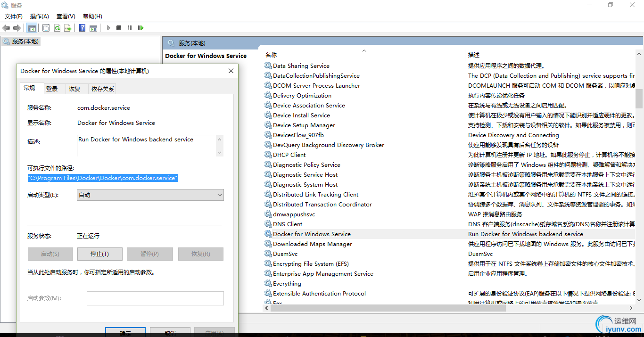This screenshot has width=644, height=337.
Task: Open the 操作(A) menu
Action: [40, 16]
